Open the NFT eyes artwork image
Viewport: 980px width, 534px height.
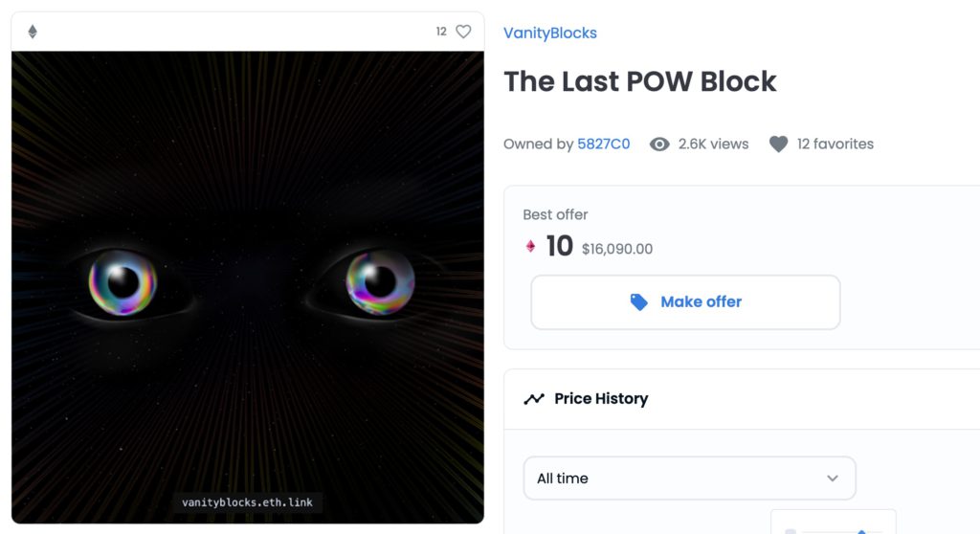pos(248,278)
